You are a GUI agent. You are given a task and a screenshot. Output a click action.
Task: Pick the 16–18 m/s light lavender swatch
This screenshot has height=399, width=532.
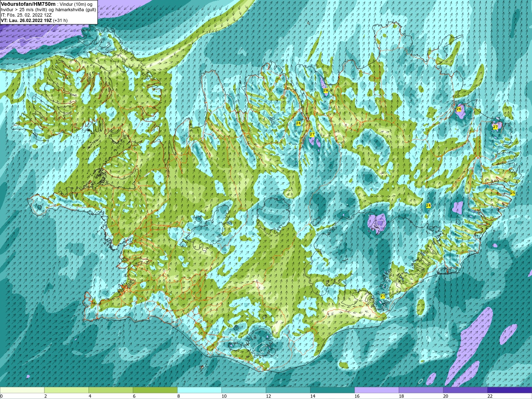point(377,390)
